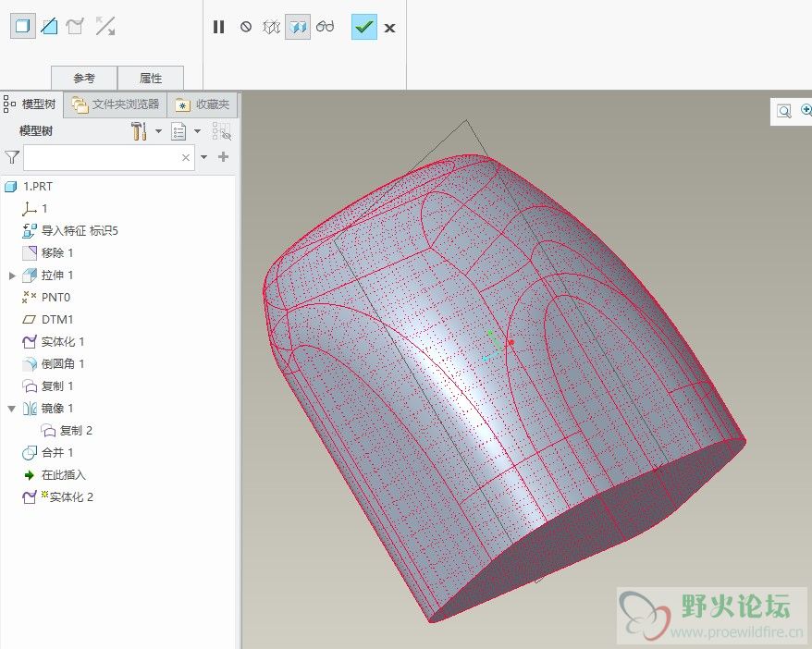812x649 pixels.
Task: Switch to the 收藏夹 tab
Action: (203, 104)
